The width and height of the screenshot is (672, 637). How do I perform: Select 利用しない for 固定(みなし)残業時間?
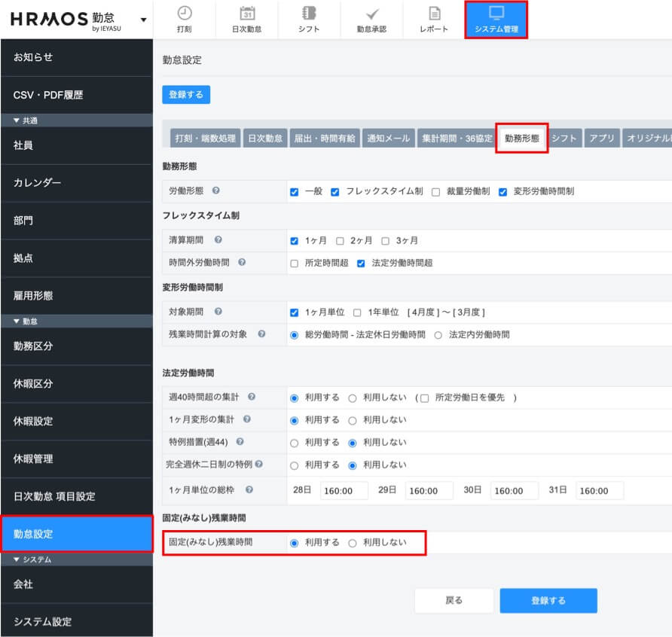(353, 543)
